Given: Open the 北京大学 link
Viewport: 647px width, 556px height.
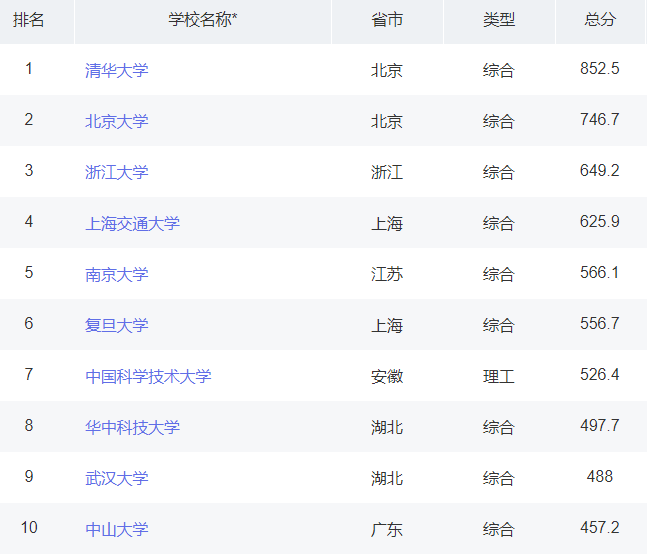Looking at the screenshot, I should click(x=116, y=121).
